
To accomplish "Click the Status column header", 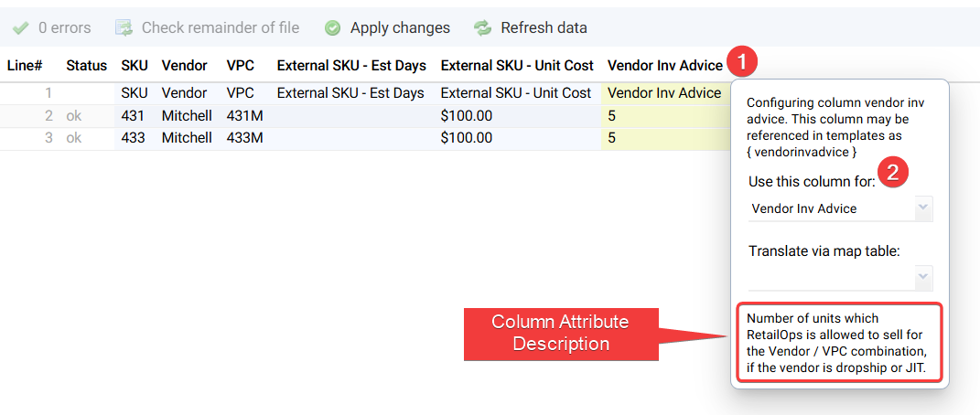I will [87, 66].
